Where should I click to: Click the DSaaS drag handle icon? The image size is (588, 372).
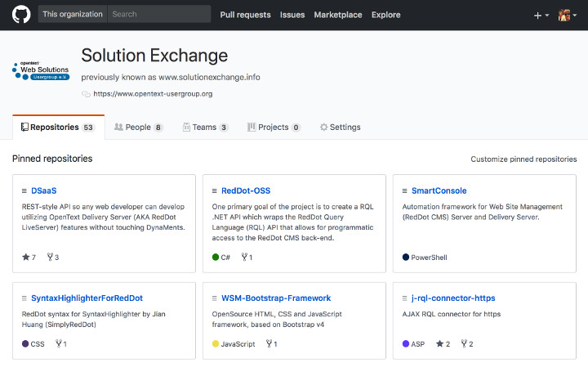pyautogui.click(x=24, y=191)
